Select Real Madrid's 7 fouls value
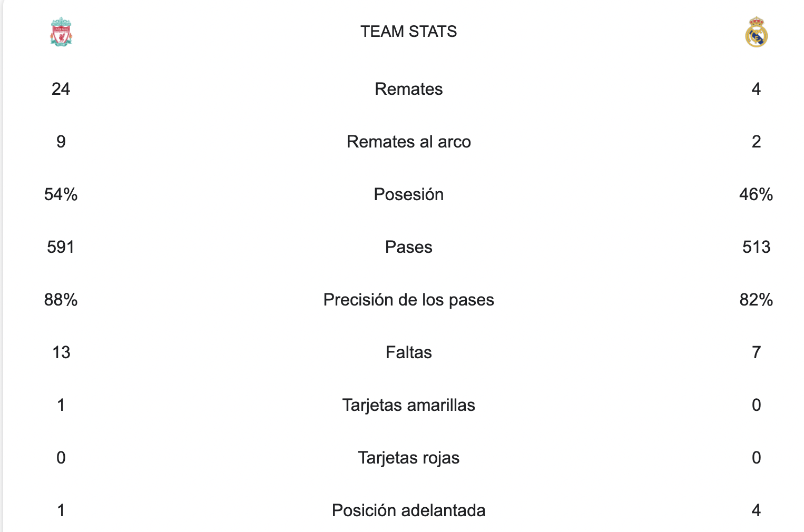The height and width of the screenshot is (532, 804). 756,352
